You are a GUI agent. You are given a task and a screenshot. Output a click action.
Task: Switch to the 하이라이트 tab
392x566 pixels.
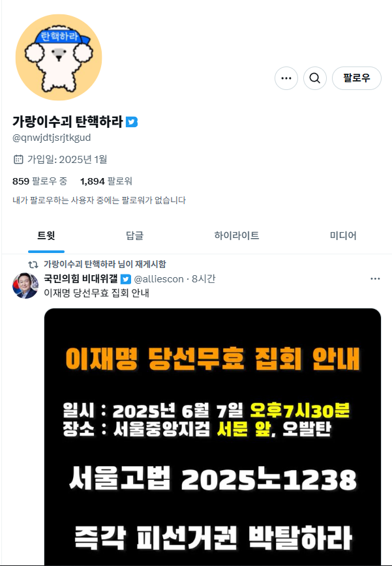coord(237,236)
